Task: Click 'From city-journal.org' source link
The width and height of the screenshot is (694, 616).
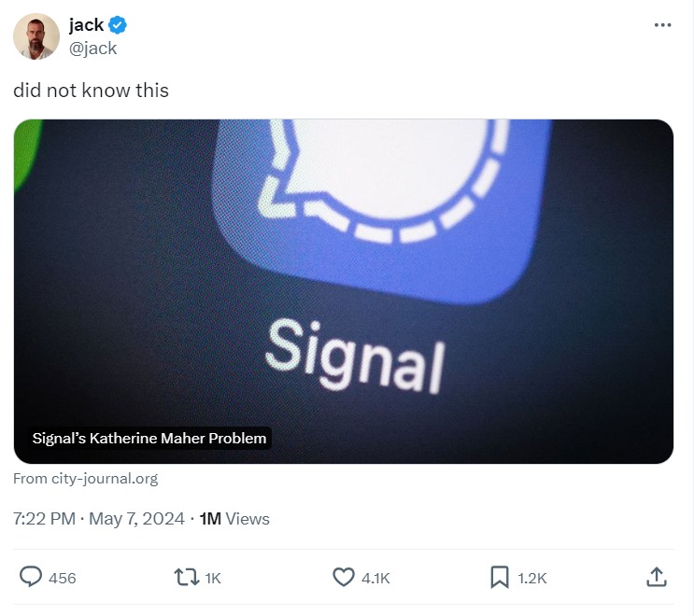Action: click(86, 479)
